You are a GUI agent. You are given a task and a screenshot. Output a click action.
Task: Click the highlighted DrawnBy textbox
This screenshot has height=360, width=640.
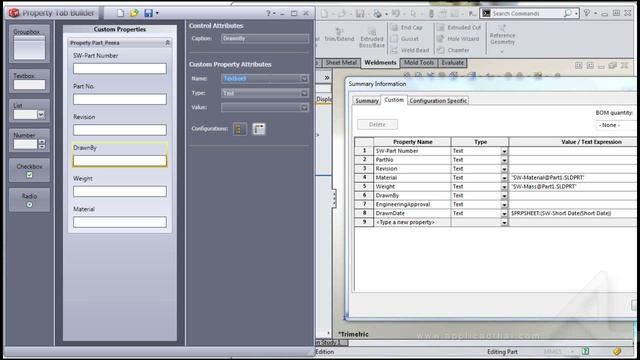coord(120,161)
